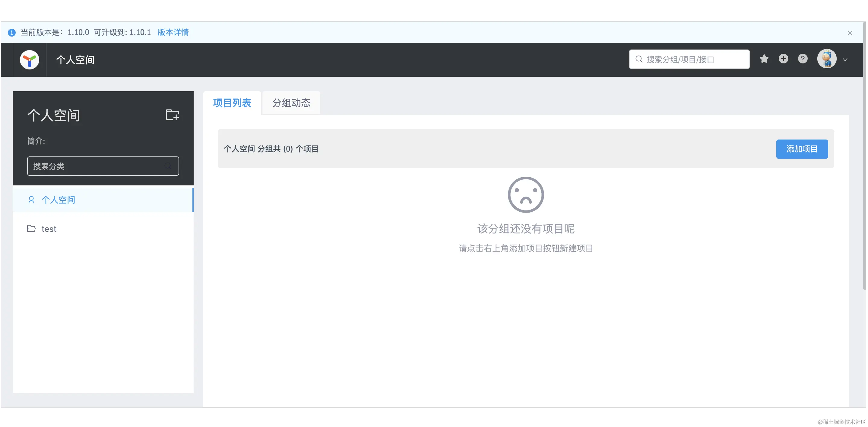This screenshot has height=427, width=868.
Task: Click the person icon beside 个人空间 group
Action: click(x=31, y=200)
